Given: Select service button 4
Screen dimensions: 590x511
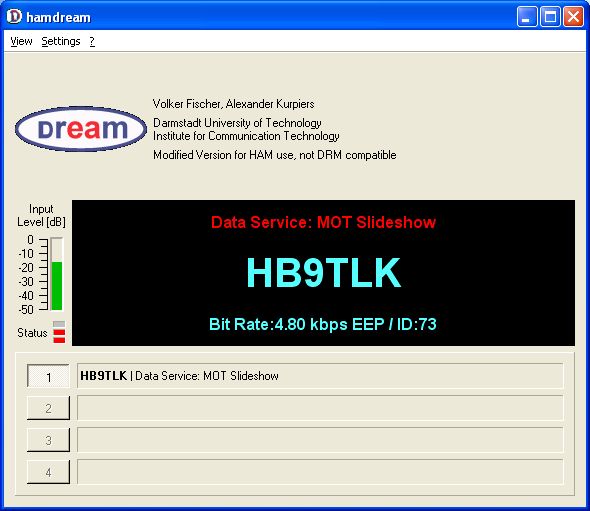Looking at the screenshot, I should pos(48,472).
